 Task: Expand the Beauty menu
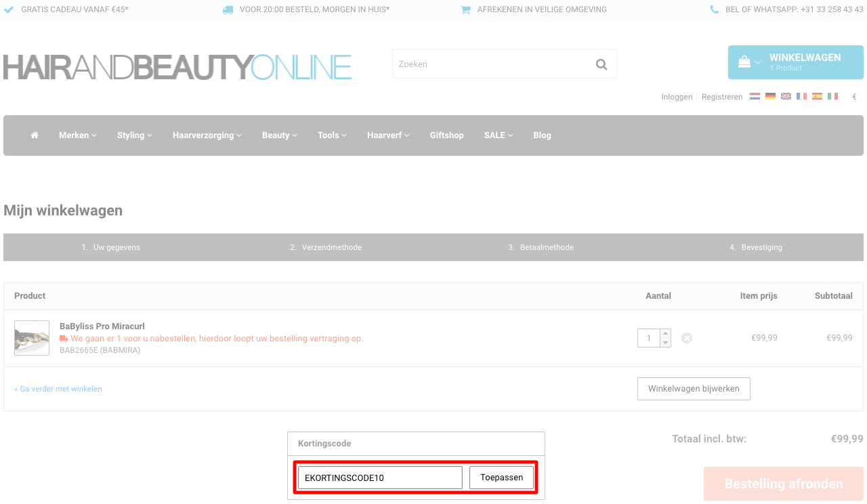[x=279, y=135]
